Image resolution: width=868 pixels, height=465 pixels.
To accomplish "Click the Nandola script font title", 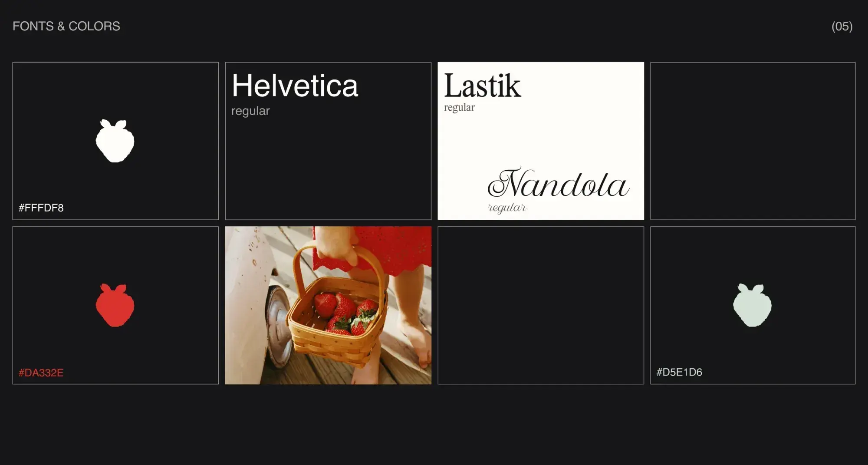I will pyautogui.click(x=559, y=182).
